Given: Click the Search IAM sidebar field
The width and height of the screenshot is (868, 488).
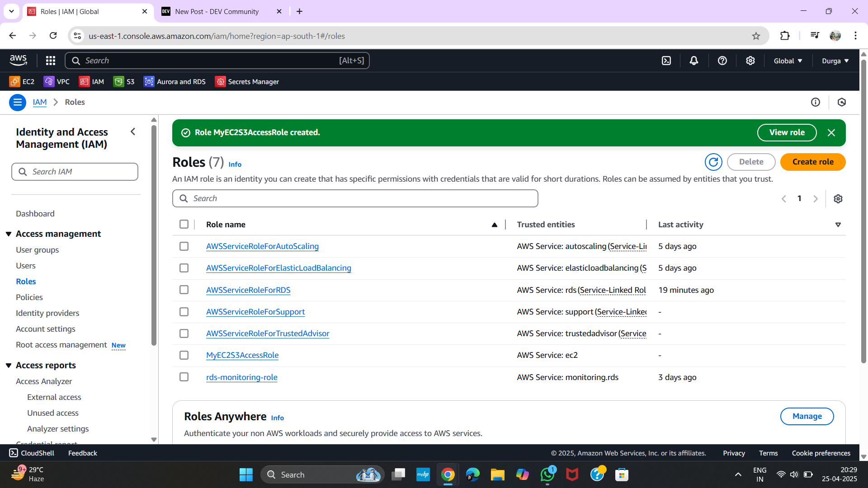Looking at the screenshot, I should [75, 172].
